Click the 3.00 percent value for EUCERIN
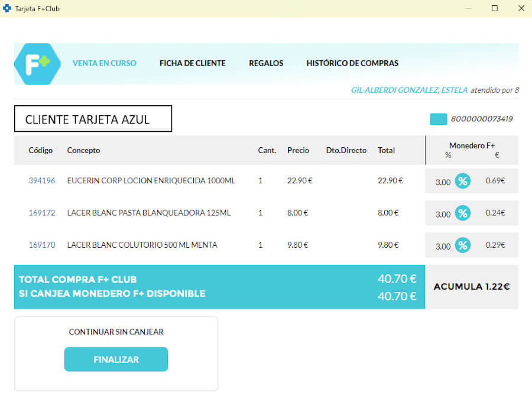 click(443, 182)
